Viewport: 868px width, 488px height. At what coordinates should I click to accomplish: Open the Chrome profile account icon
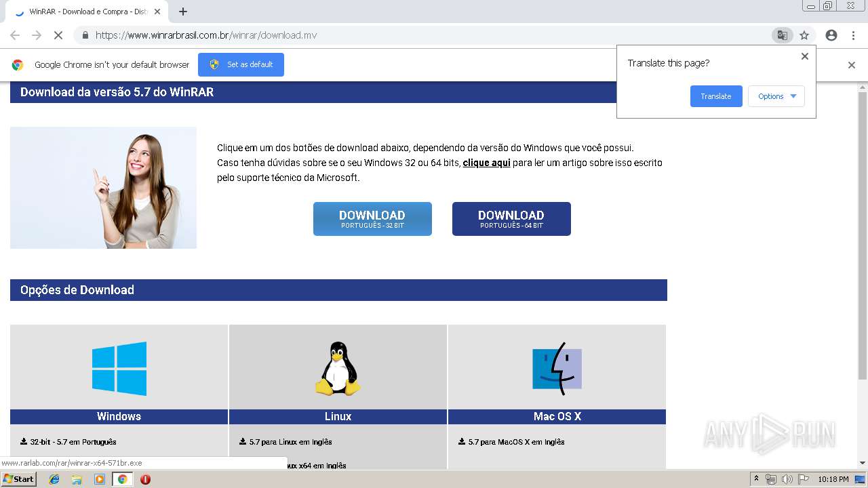point(831,35)
